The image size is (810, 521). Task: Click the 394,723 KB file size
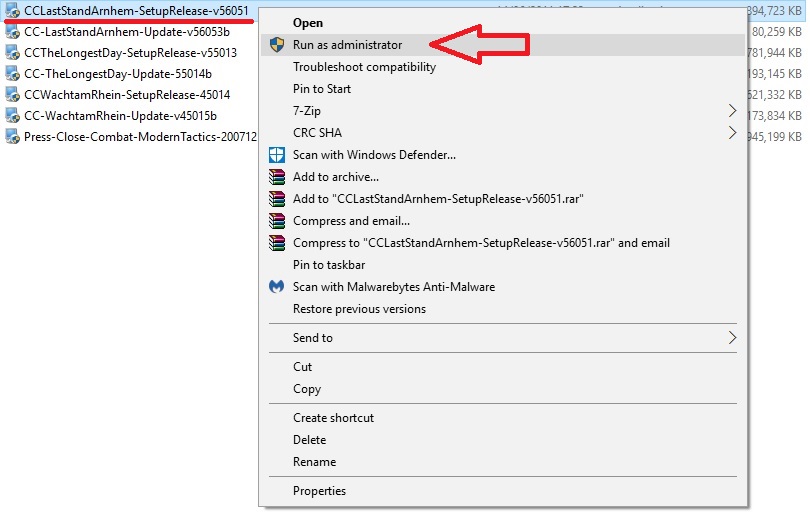(x=774, y=10)
